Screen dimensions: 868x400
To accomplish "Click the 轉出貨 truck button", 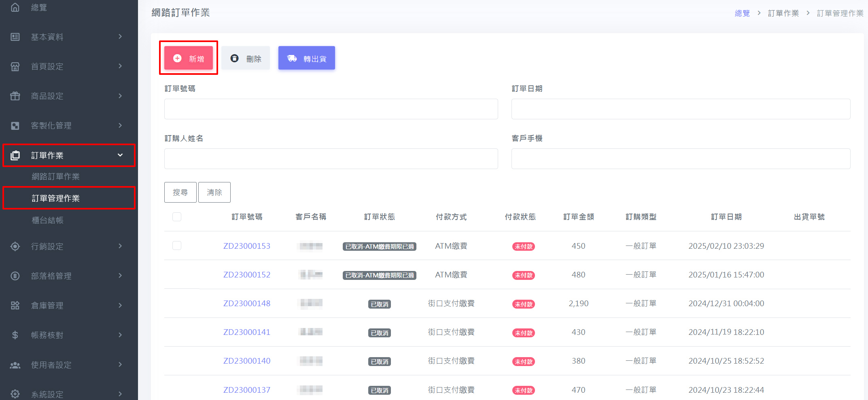I will point(306,58).
